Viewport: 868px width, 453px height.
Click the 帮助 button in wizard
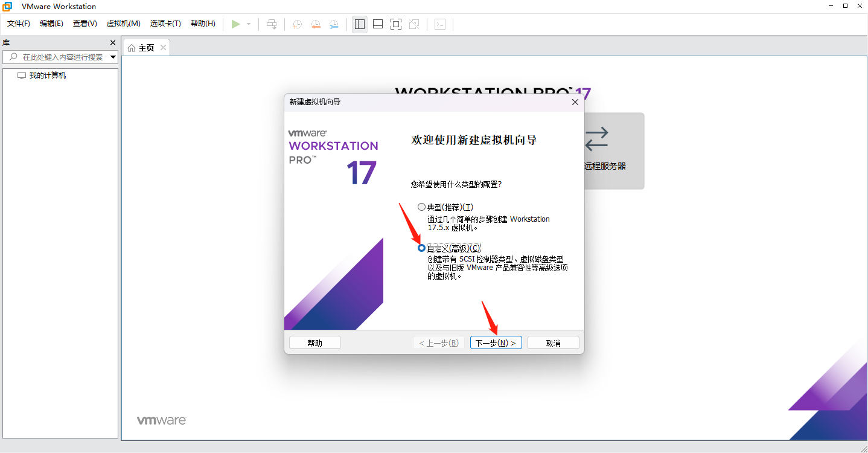[314, 343]
